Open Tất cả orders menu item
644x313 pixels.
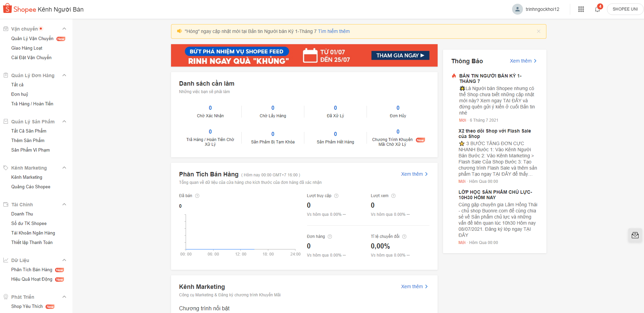[17, 85]
